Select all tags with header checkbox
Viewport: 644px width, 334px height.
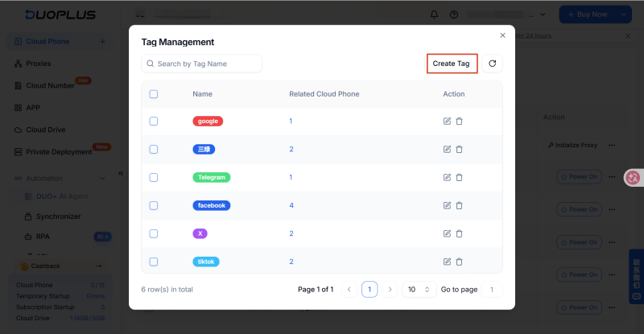click(x=154, y=94)
